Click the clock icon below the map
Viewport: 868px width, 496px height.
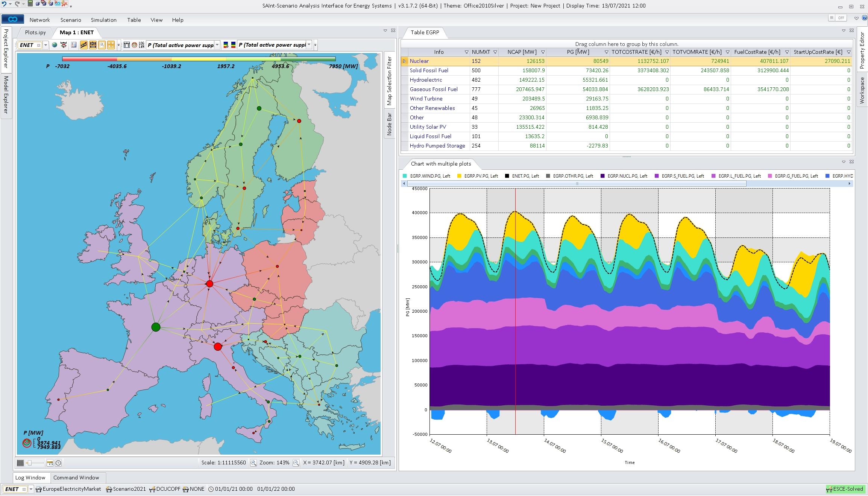pyautogui.click(x=58, y=463)
